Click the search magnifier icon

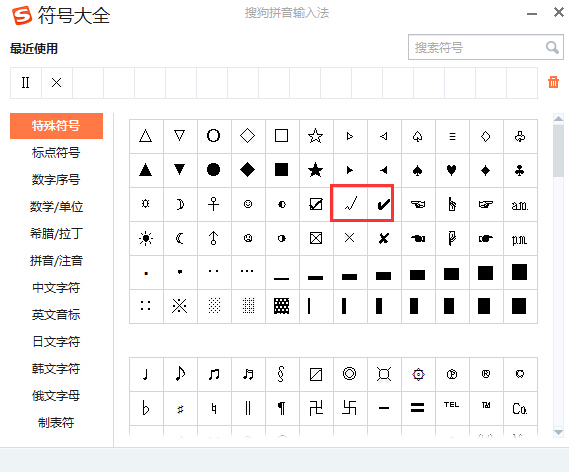(552, 47)
